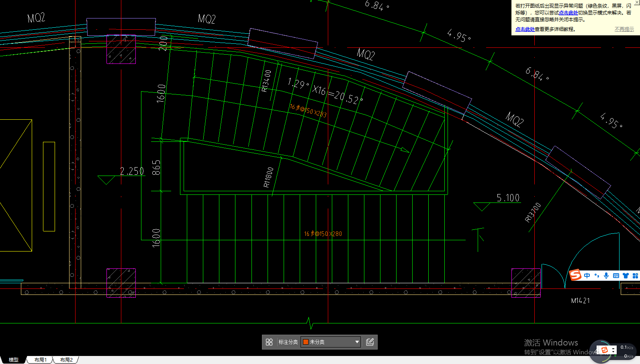Click 点击此处 link to switch display mode

(568, 13)
